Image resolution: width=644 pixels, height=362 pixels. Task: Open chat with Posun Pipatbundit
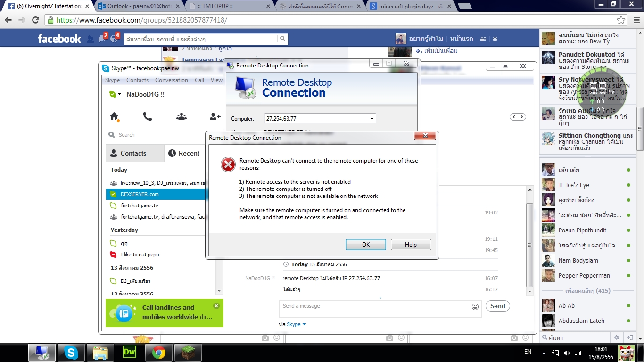pyautogui.click(x=586, y=230)
